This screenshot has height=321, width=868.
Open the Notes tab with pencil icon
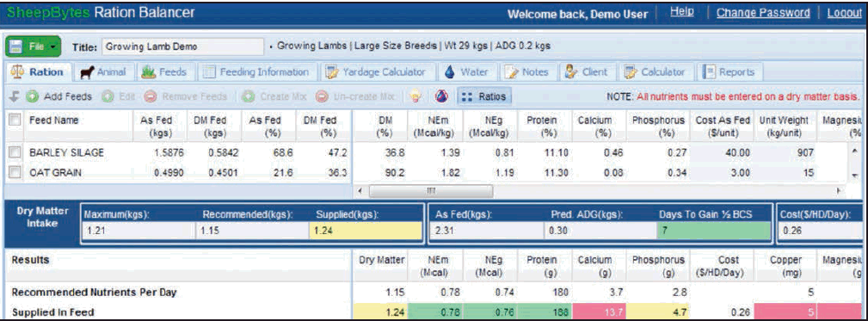click(526, 72)
